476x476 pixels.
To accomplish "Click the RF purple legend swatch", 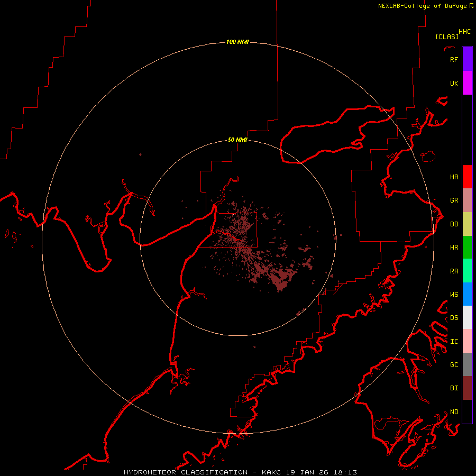I will click(467, 59).
